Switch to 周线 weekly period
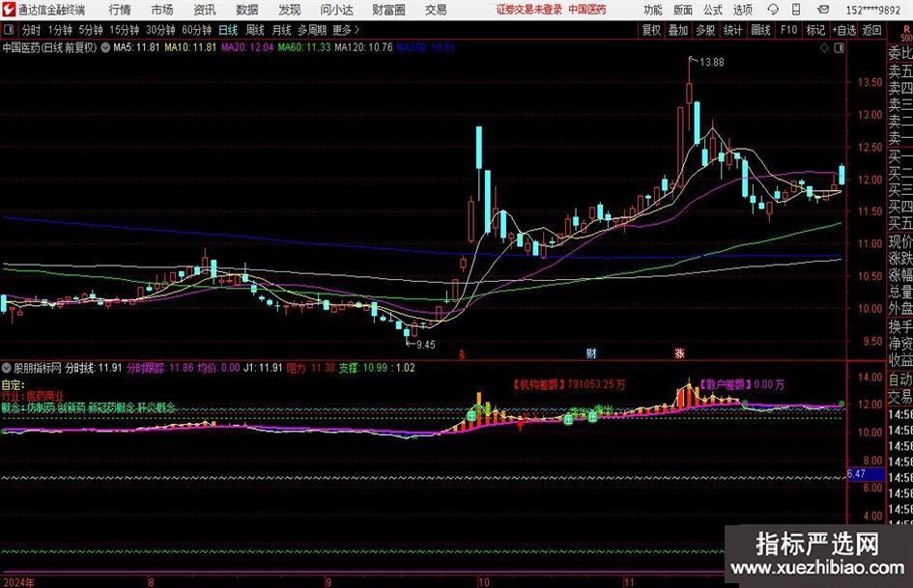The width and height of the screenshot is (913, 588). point(255,30)
